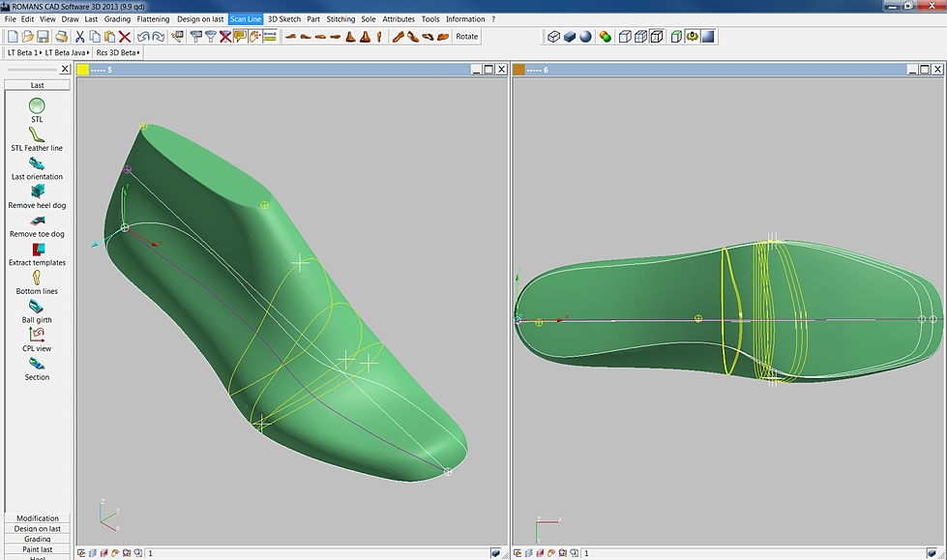
Task: Click the crossed-out filter icon
Action: click(x=225, y=37)
